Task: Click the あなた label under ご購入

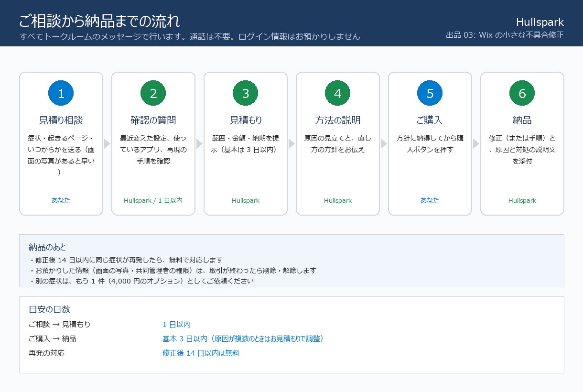Action: point(430,201)
